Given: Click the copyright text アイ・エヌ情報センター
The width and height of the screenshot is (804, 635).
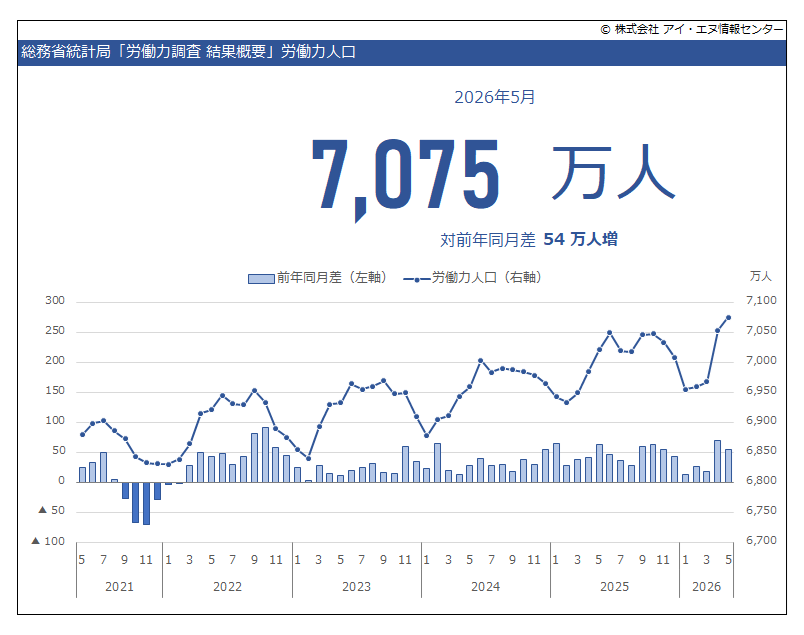Looking at the screenshot, I should (723, 29).
